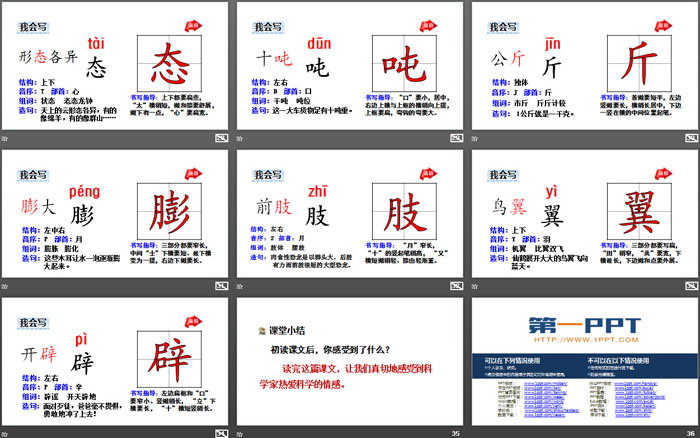This screenshot has height=438, width=700.
Task: Select the 辟 (pì) slide thumbnail
Action: coord(115,362)
